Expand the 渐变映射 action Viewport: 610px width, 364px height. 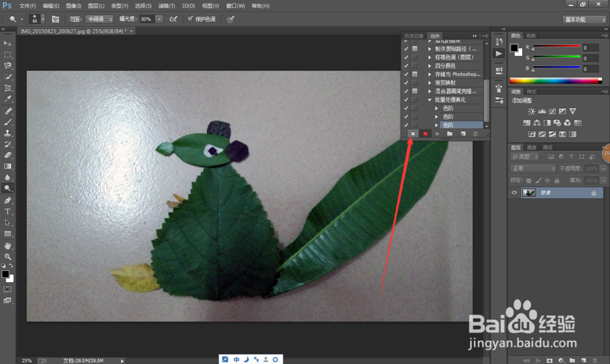[x=429, y=83]
